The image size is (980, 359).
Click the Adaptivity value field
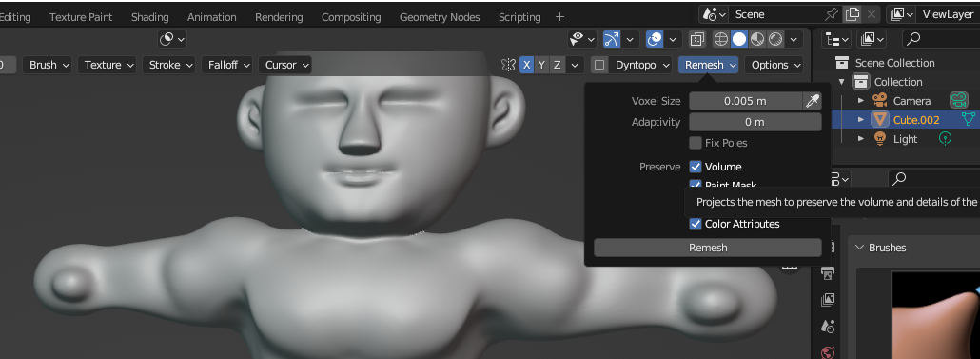point(755,122)
